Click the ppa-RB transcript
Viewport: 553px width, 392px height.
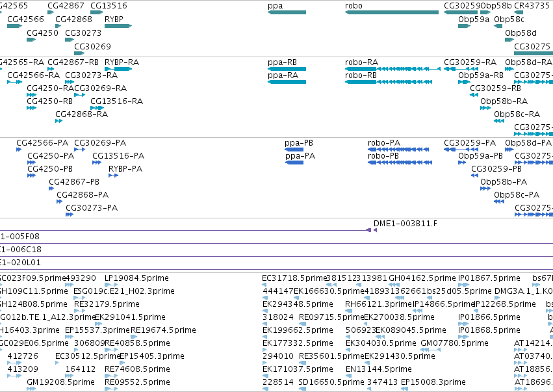tap(287, 69)
